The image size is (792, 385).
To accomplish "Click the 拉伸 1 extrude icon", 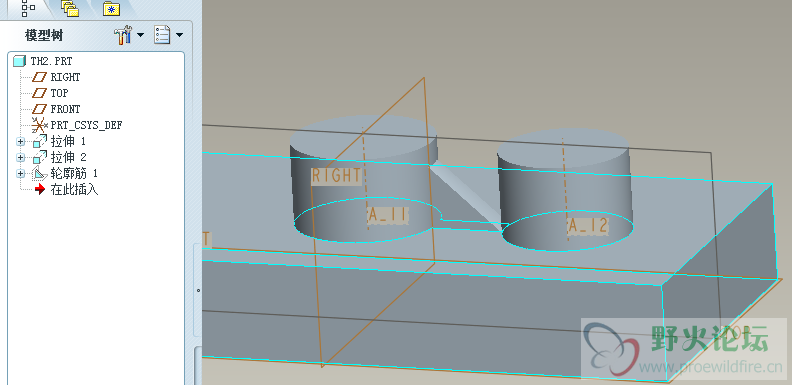I will coord(39,141).
